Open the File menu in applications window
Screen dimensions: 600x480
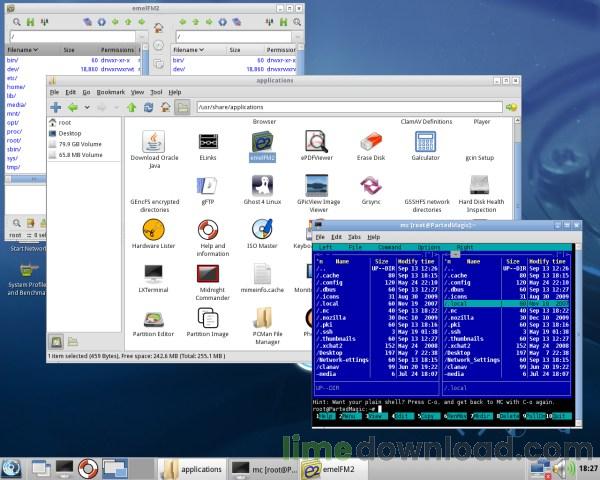coord(54,92)
